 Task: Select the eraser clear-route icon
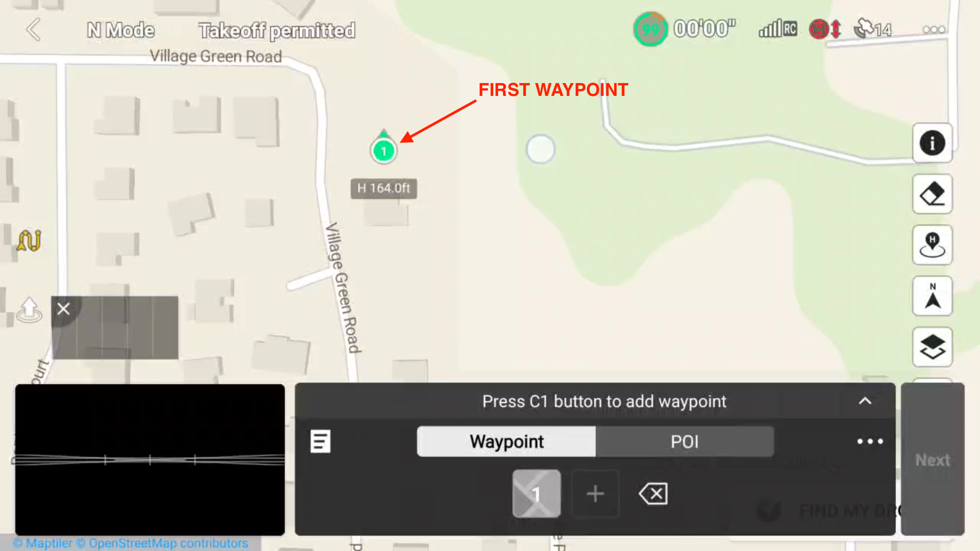(x=932, y=194)
